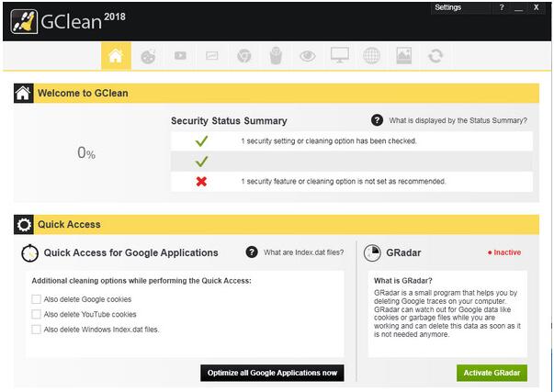Open the eye privacy toolbar icon
This screenshot has height=392, width=554.
(308, 56)
